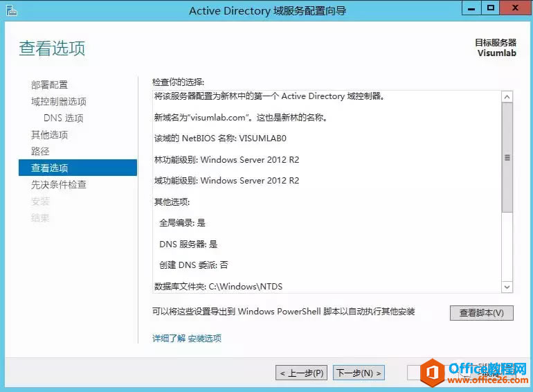Click the 域功能级别 Windows Server 2012 R2 line

226,181
